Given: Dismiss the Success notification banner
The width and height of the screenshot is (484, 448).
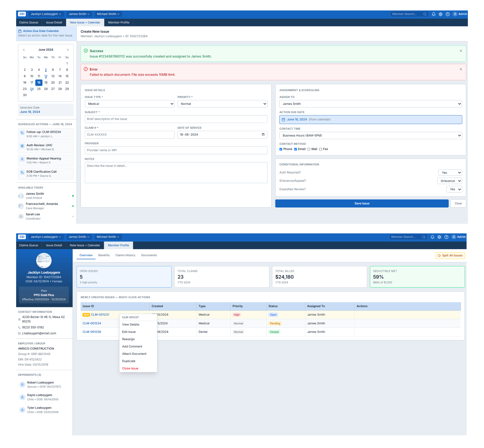Looking at the screenshot, I should (x=461, y=51).
